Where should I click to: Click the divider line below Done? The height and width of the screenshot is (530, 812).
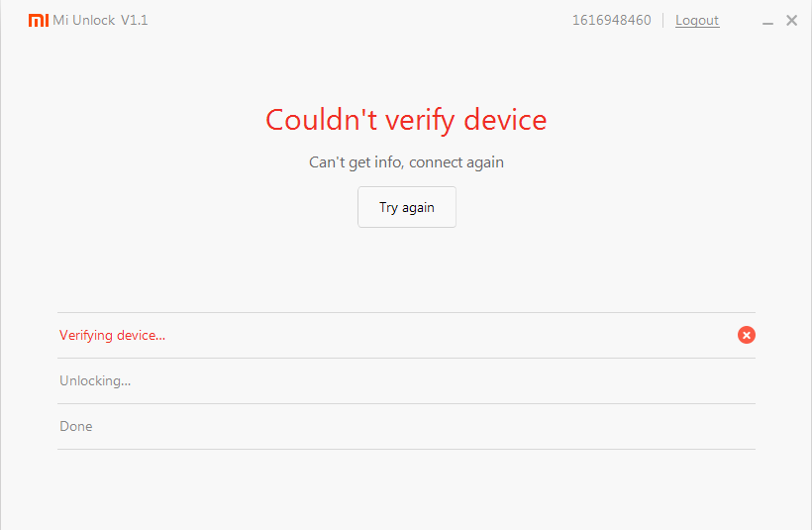[406, 449]
